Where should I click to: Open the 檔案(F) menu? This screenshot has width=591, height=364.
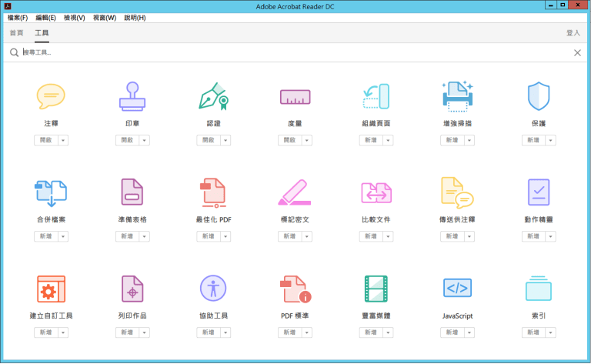tap(18, 18)
